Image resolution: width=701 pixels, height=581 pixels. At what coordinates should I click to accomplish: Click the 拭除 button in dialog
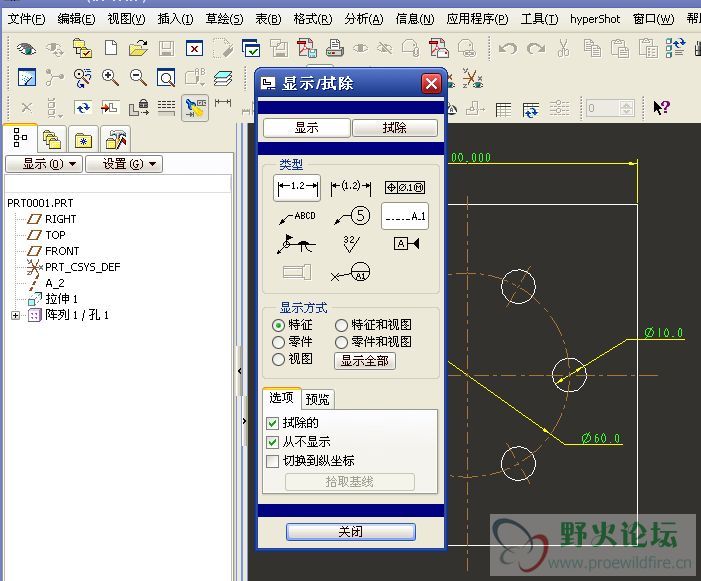click(x=395, y=128)
